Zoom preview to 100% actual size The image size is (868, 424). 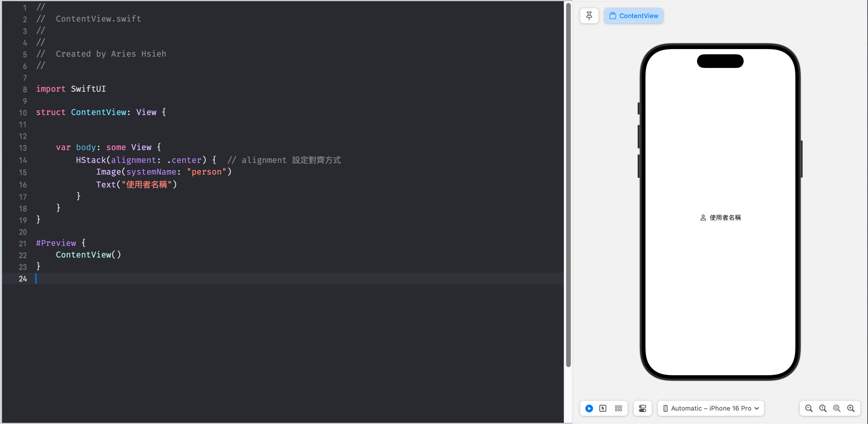822,408
